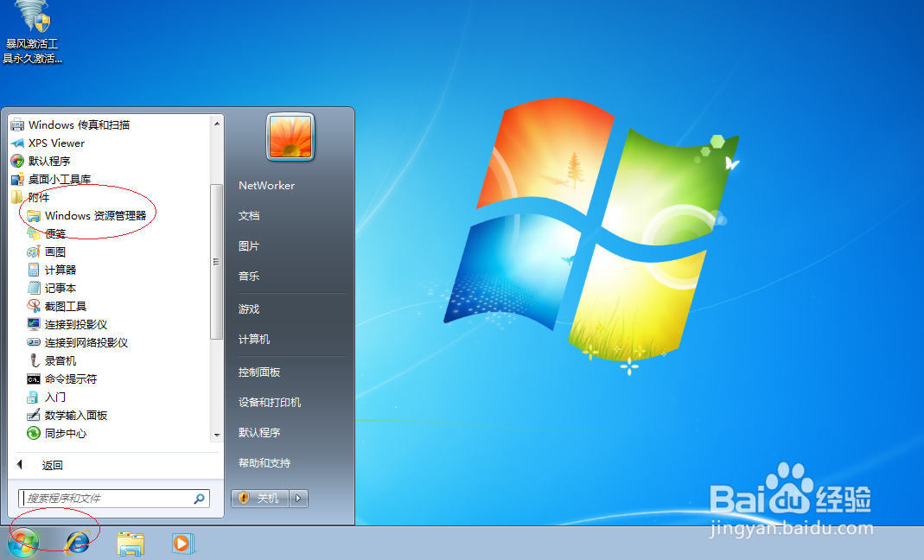The width and height of the screenshot is (924, 560).
Task: Open 默认程序 in right pane
Action: point(259,432)
